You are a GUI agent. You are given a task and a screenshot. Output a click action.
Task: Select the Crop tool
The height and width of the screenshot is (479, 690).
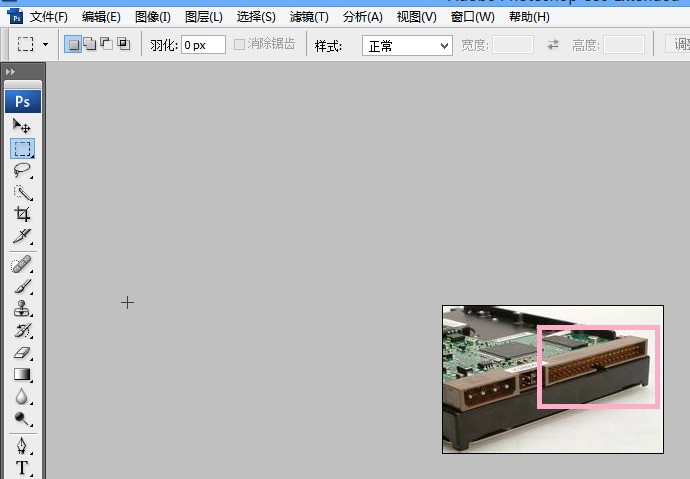(22, 214)
